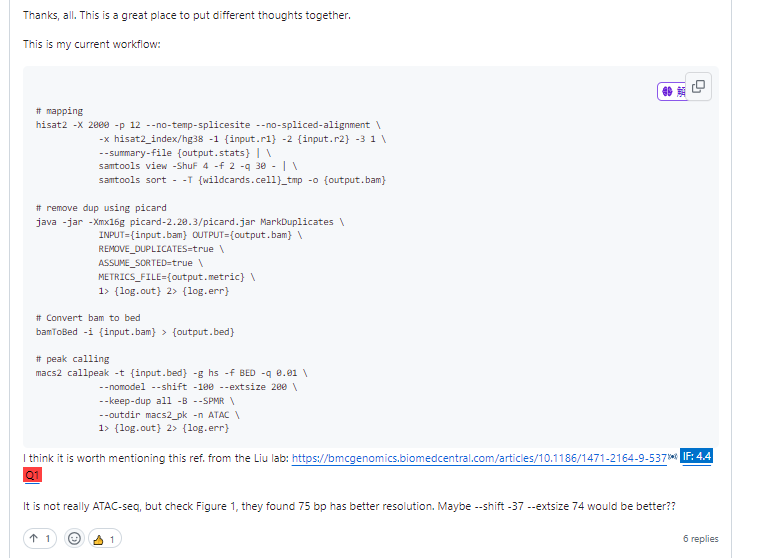
Task: Click the '# mapping' comment line
Action: tap(59, 111)
